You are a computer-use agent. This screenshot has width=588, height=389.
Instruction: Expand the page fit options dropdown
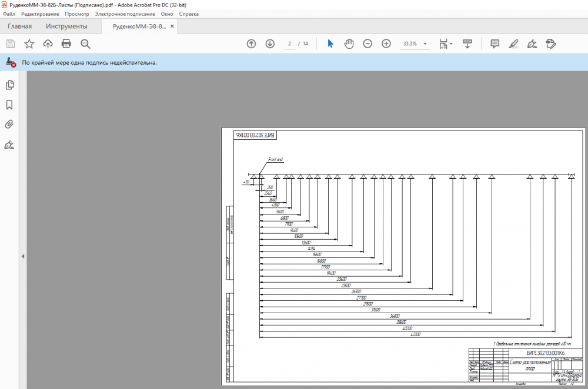[x=451, y=44]
